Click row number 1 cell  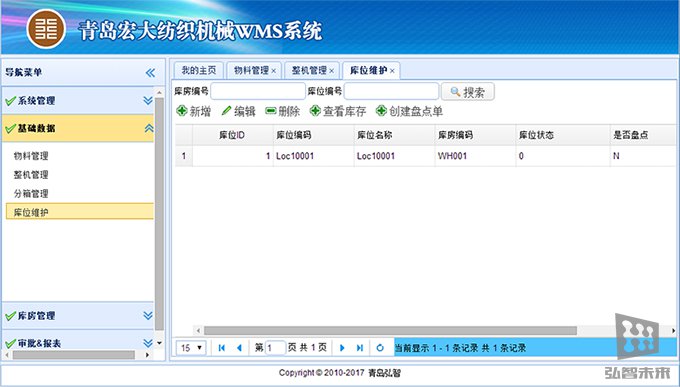(x=184, y=156)
